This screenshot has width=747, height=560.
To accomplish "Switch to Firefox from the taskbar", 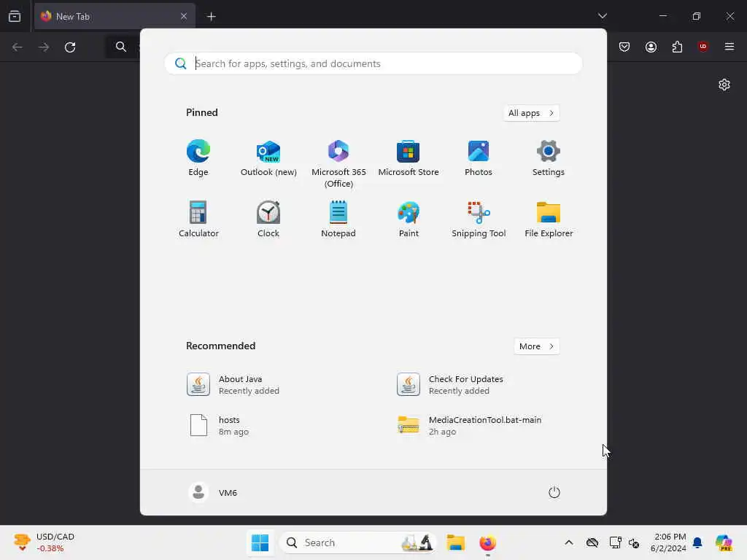I will tap(487, 542).
